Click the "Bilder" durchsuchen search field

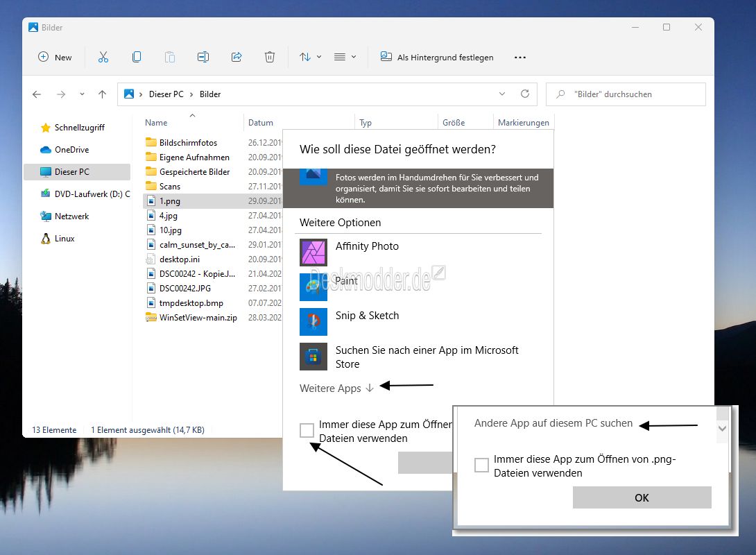pos(626,94)
